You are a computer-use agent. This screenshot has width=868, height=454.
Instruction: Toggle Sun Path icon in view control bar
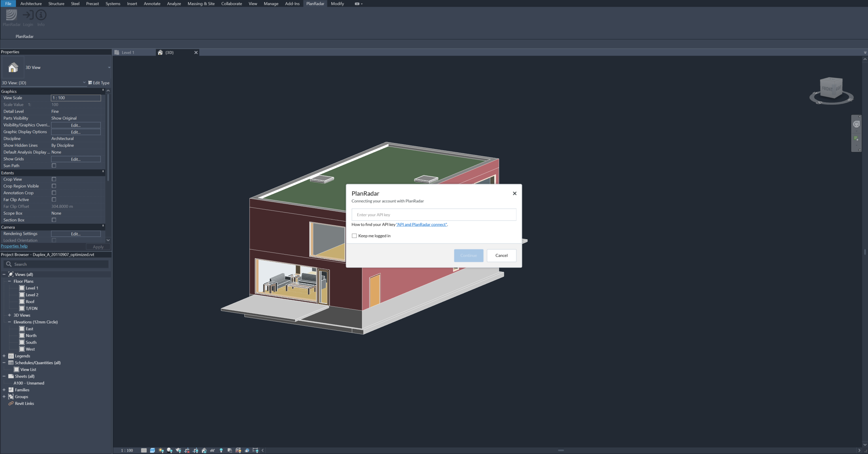[161, 450]
